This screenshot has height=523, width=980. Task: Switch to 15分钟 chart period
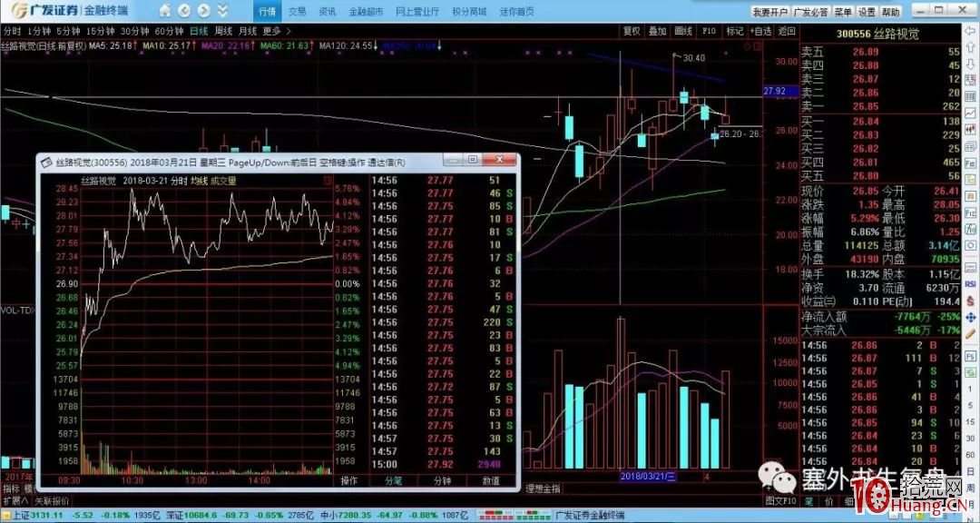100,31
